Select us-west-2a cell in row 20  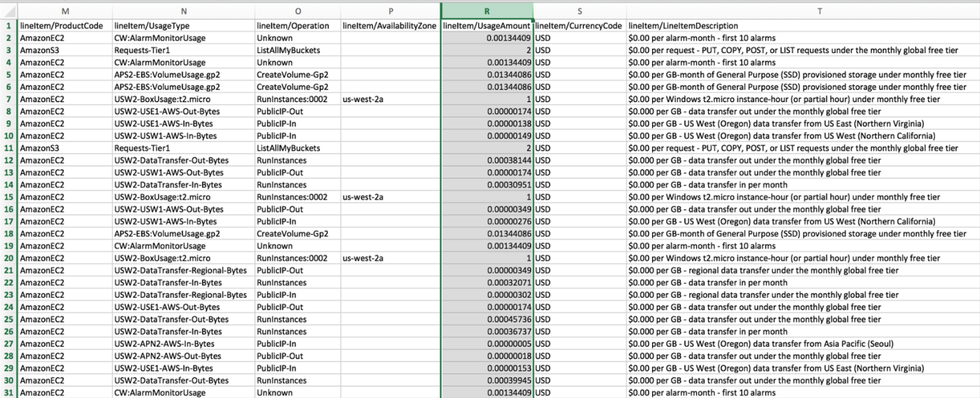[391, 258]
